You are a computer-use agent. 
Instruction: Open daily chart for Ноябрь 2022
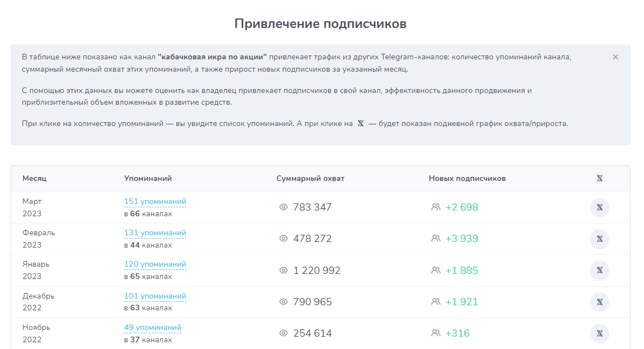coord(599,333)
